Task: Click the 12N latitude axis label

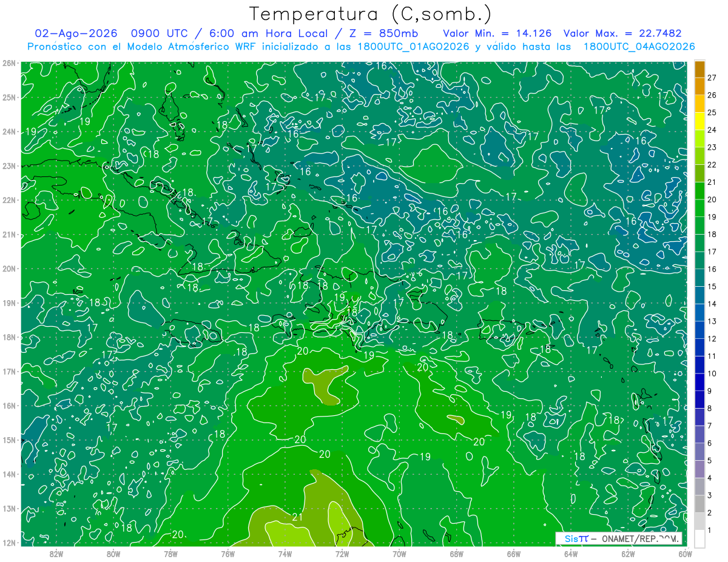Action: [x=9, y=543]
